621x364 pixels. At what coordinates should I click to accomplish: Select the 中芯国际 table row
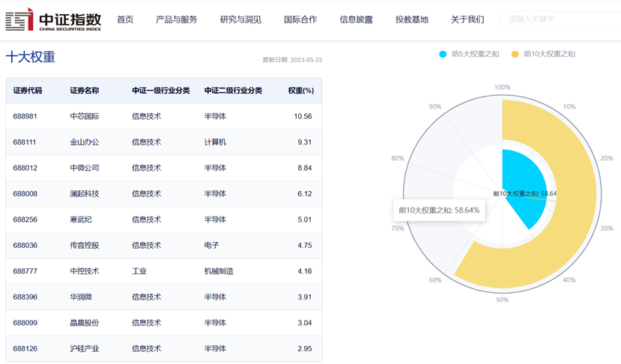coord(84,117)
